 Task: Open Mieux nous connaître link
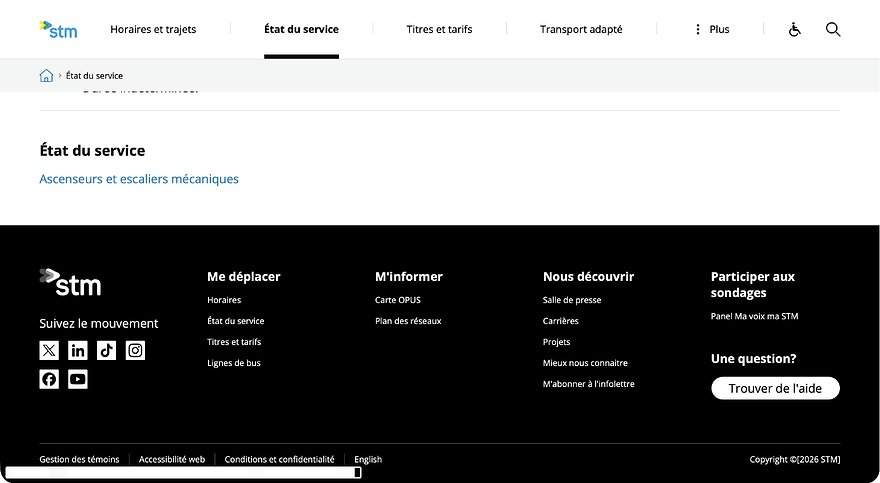(x=585, y=363)
